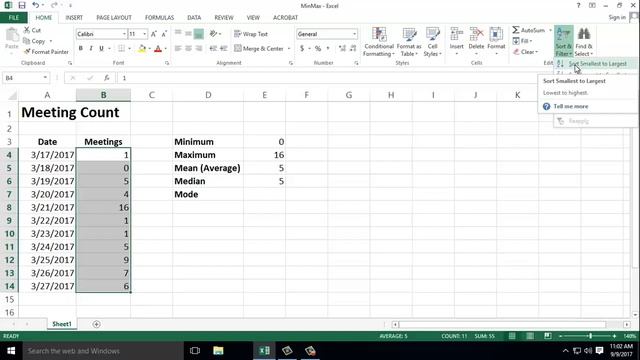640x360 pixels.
Task: Toggle Italic formatting
Action: [x=91, y=49]
